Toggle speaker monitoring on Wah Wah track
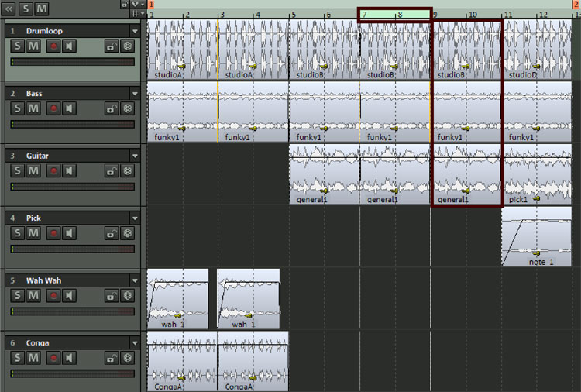Viewport: 581px width, 392px height. (69, 296)
